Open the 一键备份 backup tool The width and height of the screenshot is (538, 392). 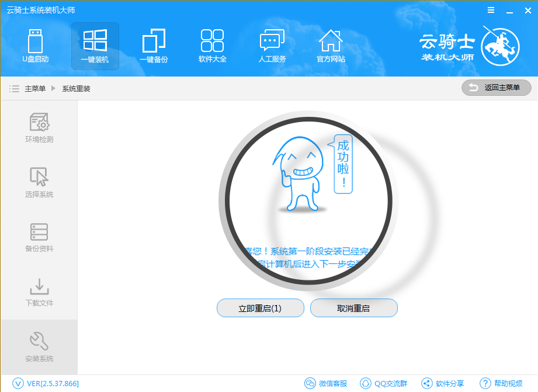pyautogui.click(x=154, y=46)
